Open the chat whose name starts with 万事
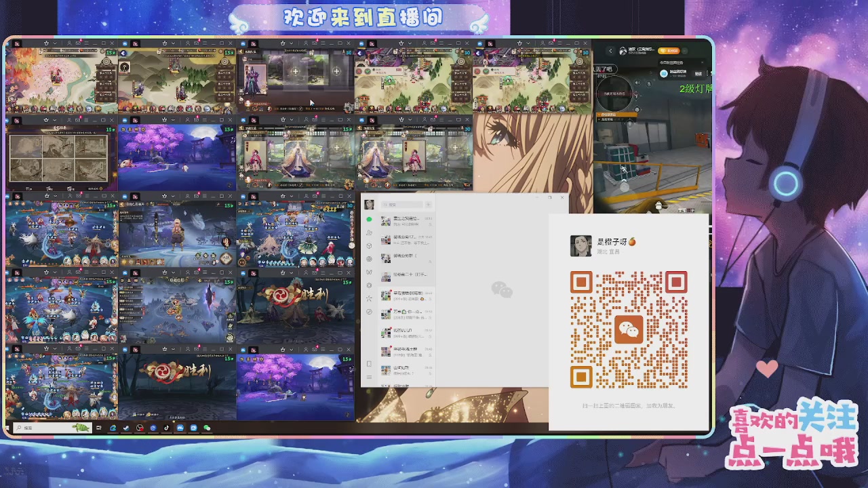Image resolution: width=868 pixels, height=488 pixels. [x=407, y=314]
